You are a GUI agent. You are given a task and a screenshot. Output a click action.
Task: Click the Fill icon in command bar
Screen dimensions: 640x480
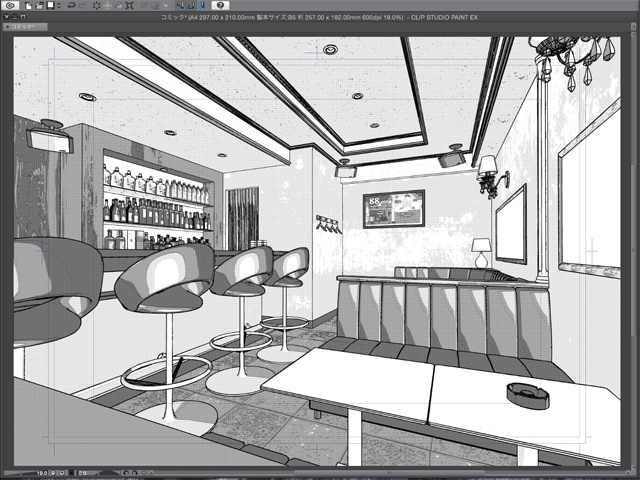point(119,6)
